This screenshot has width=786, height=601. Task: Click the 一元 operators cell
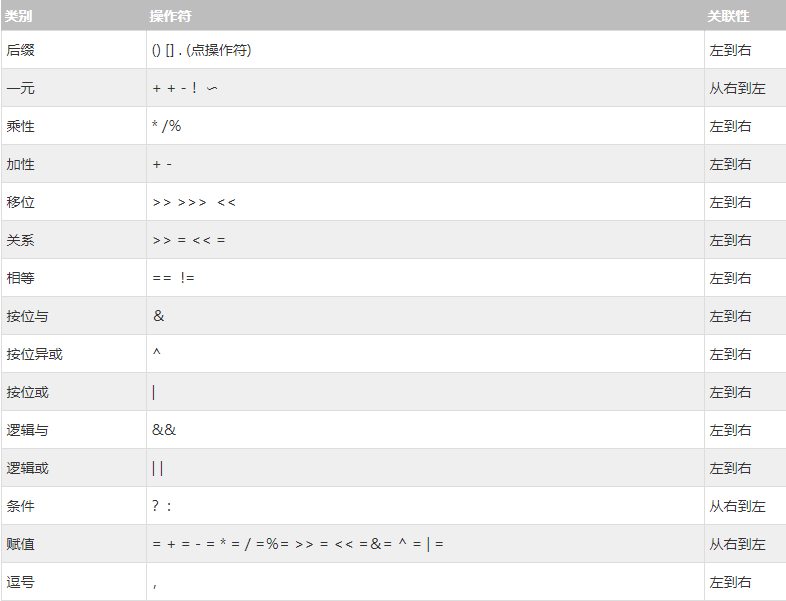pos(425,88)
